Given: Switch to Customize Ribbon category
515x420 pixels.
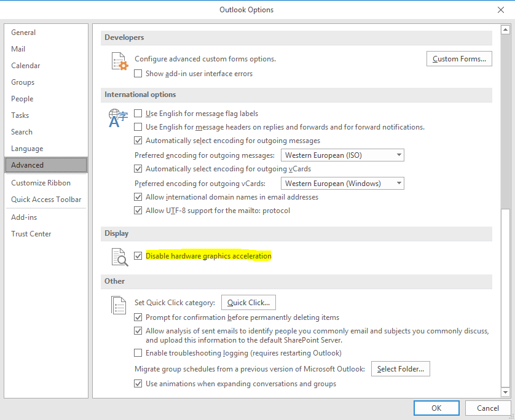Looking at the screenshot, I should coord(41,183).
